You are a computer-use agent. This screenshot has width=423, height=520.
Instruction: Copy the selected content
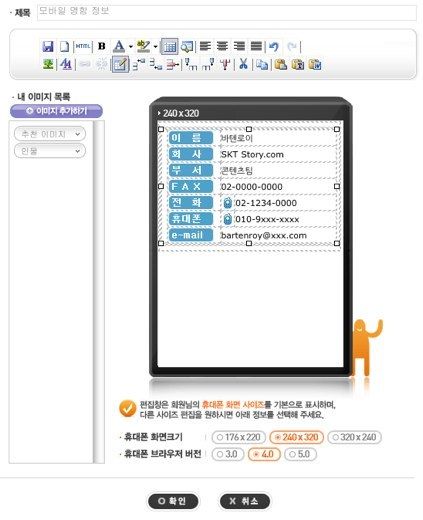[262, 64]
